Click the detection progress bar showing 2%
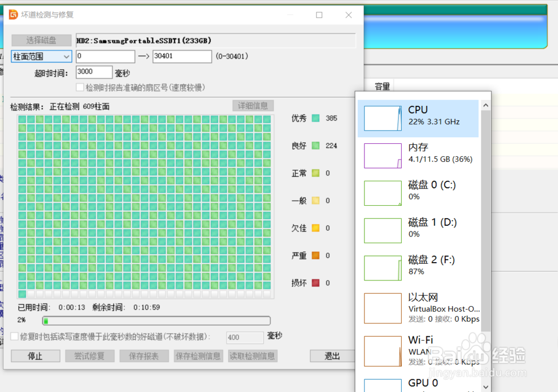This screenshot has width=558, height=392. tap(156, 320)
